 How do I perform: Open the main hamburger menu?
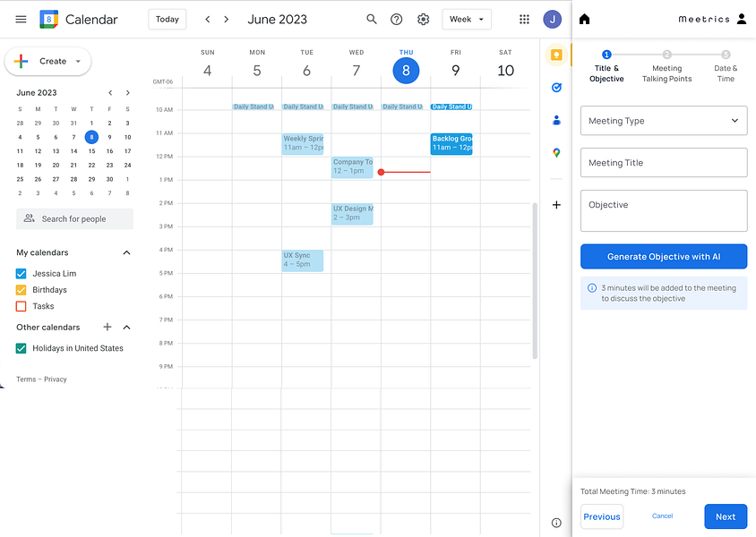pyautogui.click(x=21, y=20)
